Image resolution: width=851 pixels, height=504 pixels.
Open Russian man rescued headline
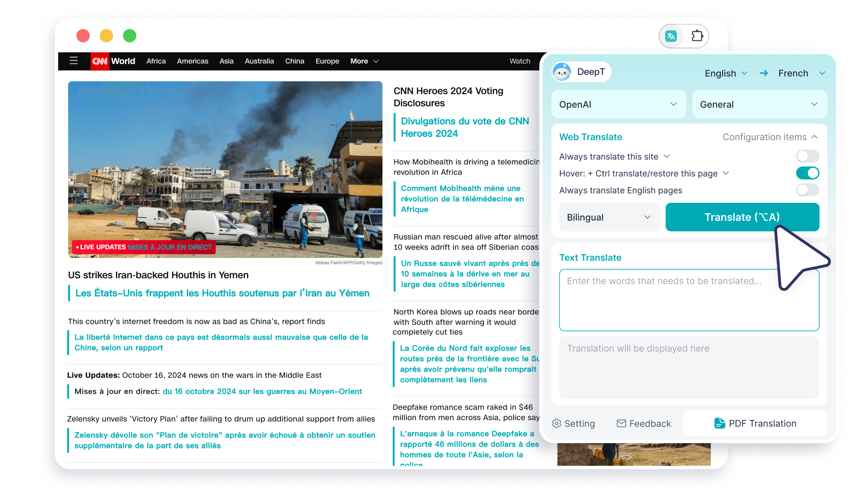(466, 242)
